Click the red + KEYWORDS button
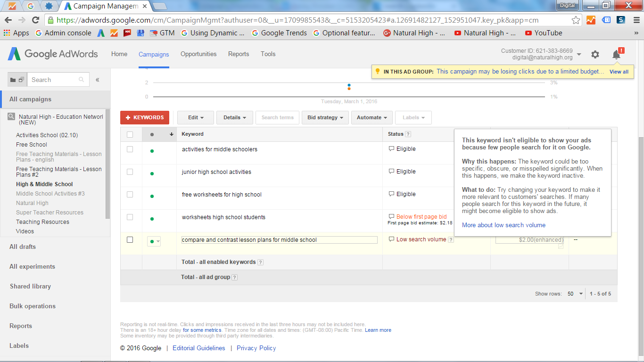 point(145,117)
